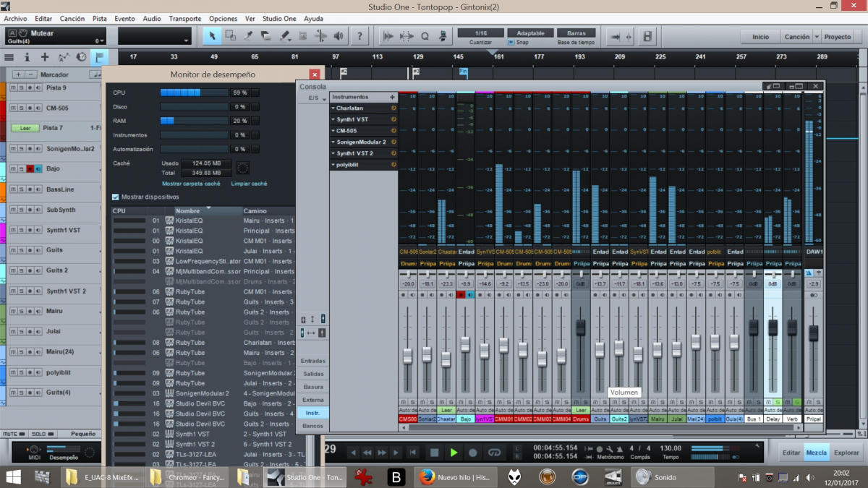Click the Delay channel volume fader

coord(773,328)
